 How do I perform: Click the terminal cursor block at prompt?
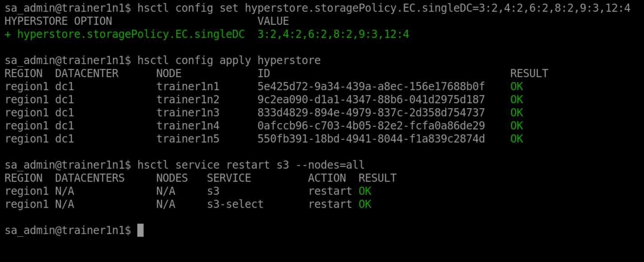click(140, 230)
